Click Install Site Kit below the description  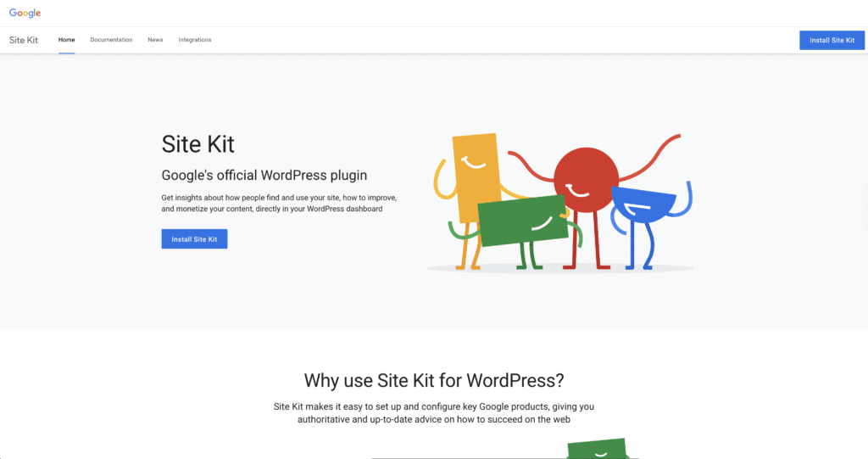click(194, 239)
